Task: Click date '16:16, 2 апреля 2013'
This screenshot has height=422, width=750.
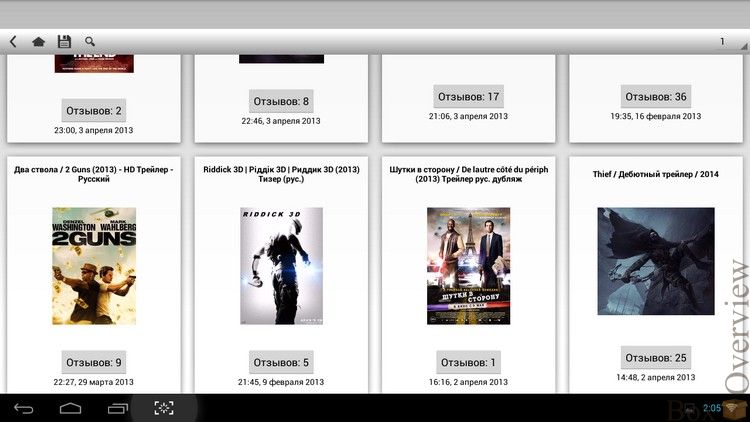Action: 468,382
